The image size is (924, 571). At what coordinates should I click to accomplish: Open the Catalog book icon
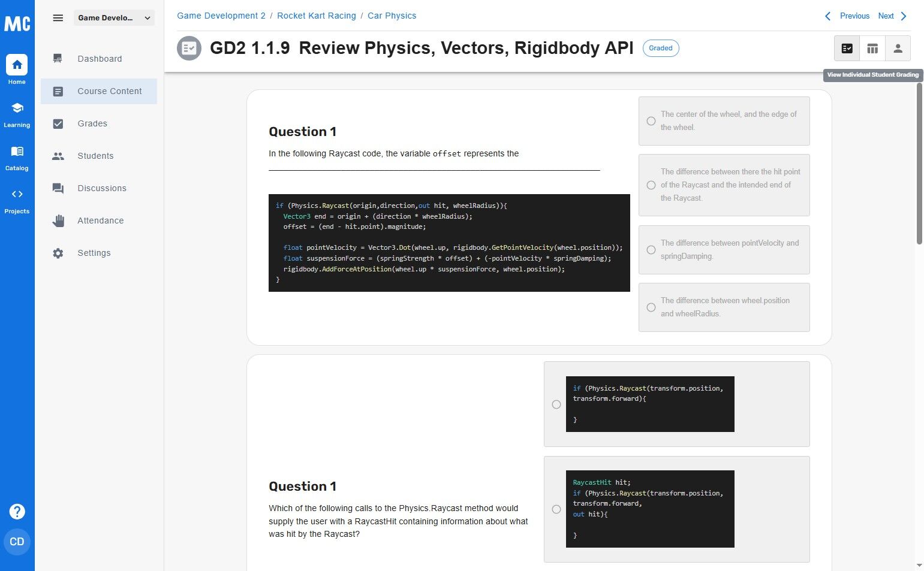[x=17, y=151]
